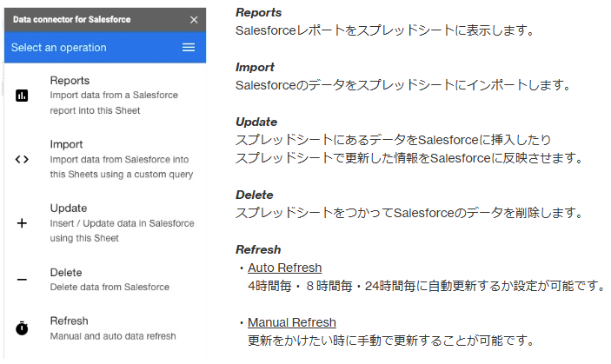Screen dimensions: 611x364
Task: Select the Import operation title
Action: tap(66, 144)
